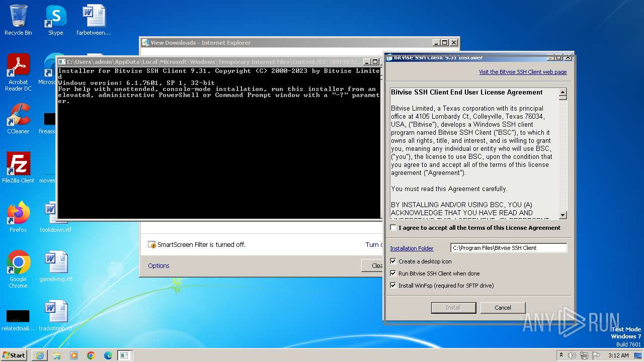Viewport: 644px width, 362px height.
Task: Click the Chrome icon in the taskbar
Action: point(91,355)
